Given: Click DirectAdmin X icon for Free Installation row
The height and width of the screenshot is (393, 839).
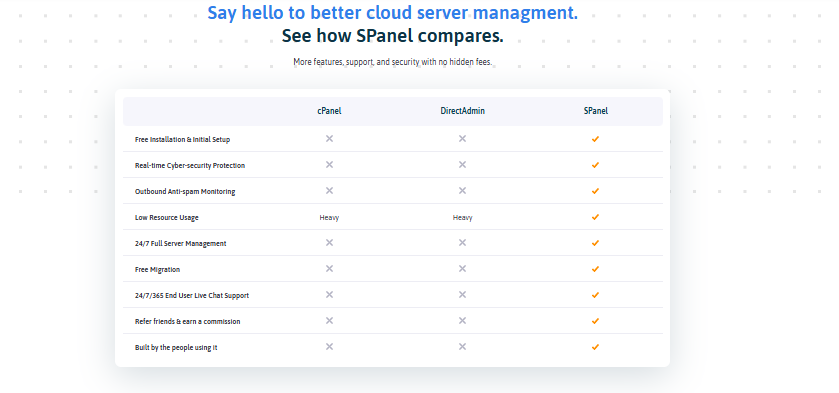Looking at the screenshot, I should tap(462, 139).
